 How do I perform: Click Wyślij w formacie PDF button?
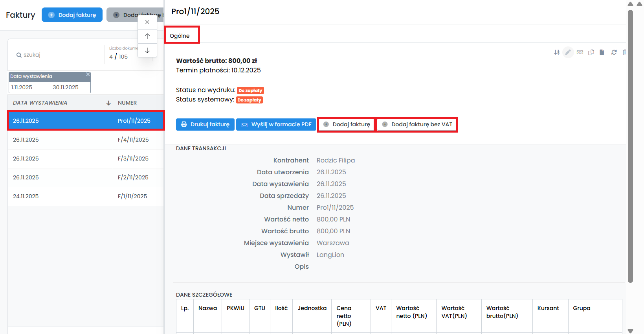[x=276, y=124]
